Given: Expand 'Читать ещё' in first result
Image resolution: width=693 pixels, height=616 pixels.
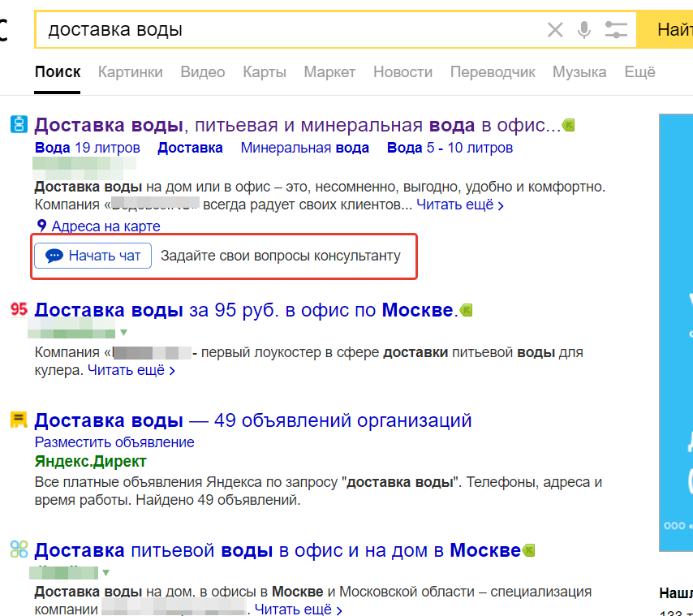Looking at the screenshot, I should 459,205.
